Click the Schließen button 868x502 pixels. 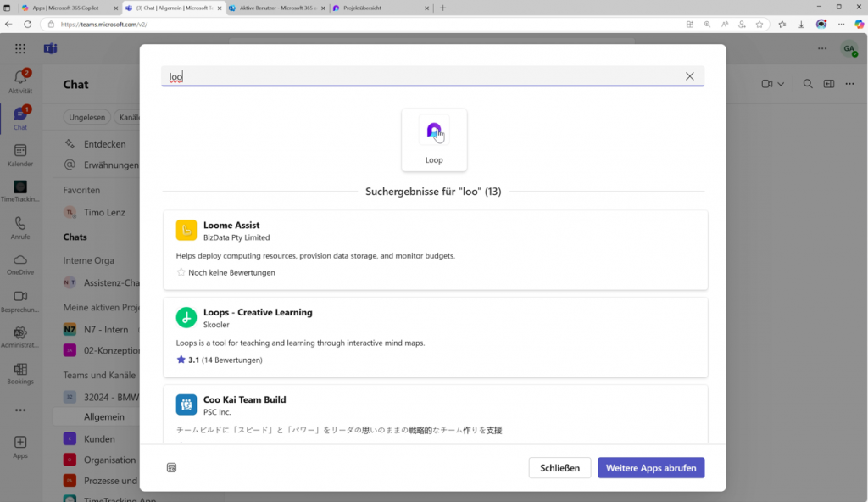pyautogui.click(x=559, y=467)
